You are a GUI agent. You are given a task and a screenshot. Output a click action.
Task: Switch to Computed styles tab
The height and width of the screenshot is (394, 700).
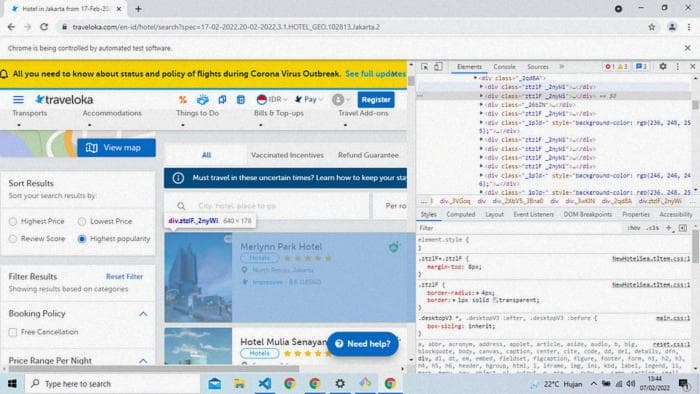click(x=461, y=215)
